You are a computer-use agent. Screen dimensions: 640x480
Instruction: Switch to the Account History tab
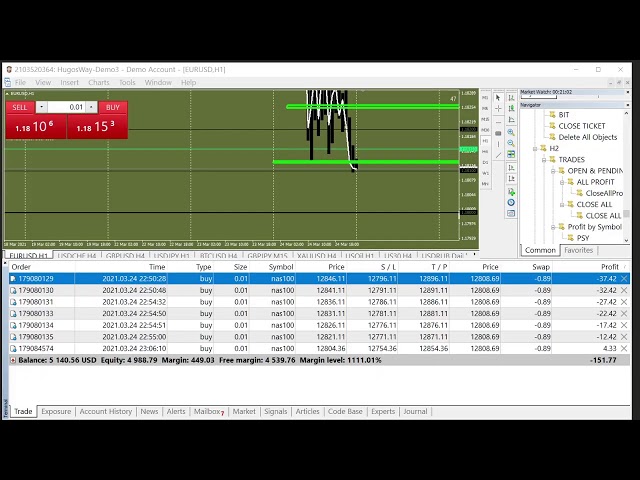pyautogui.click(x=106, y=411)
